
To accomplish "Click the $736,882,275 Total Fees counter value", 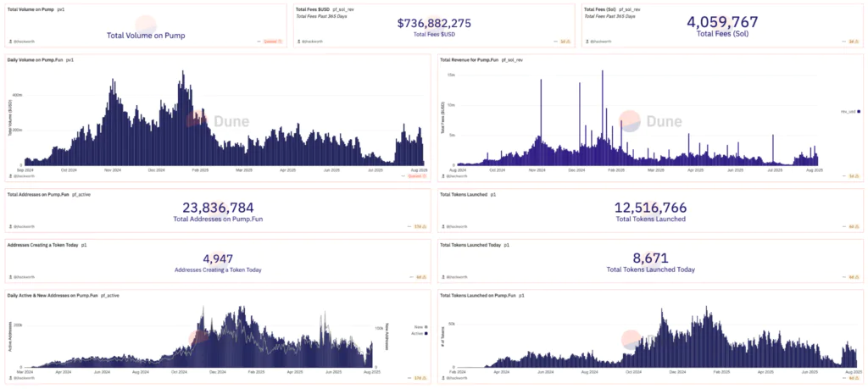I will (433, 24).
